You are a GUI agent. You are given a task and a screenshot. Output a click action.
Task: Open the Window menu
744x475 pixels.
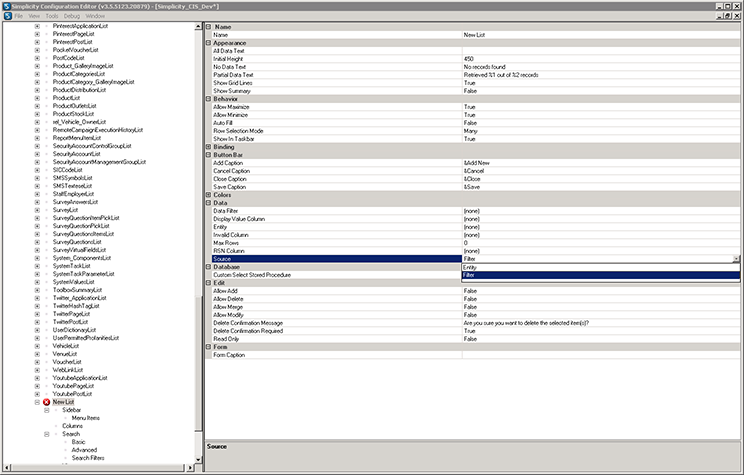click(95, 16)
